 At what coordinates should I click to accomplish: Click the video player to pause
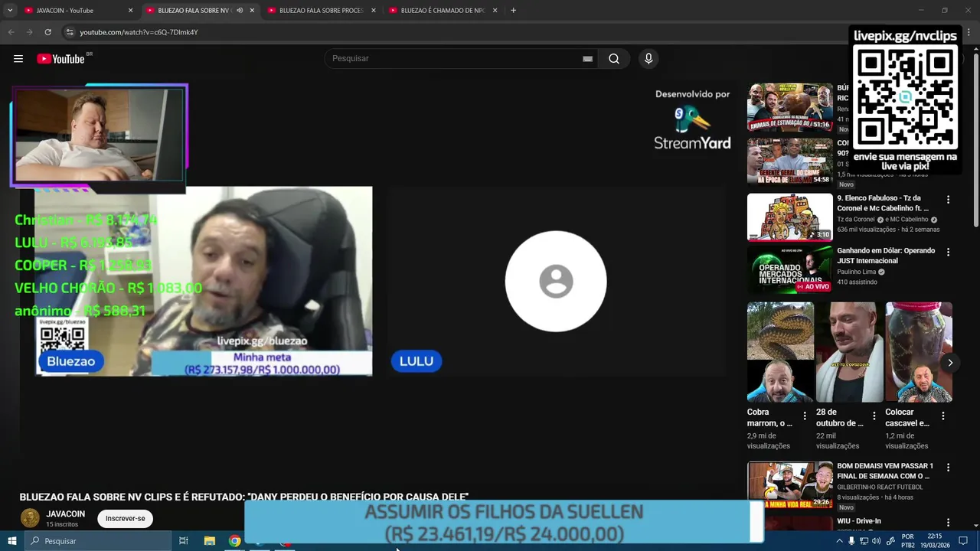point(373,281)
